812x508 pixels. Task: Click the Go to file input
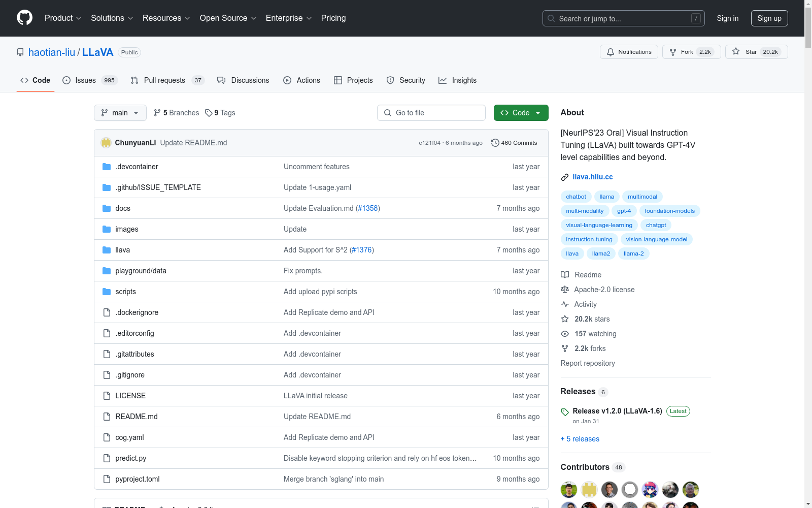(431, 113)
